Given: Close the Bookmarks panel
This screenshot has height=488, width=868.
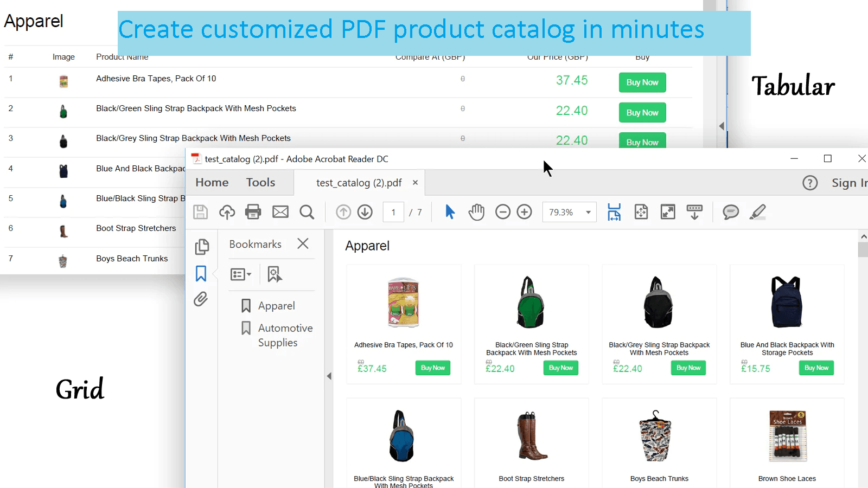Looking at the screenshot, I should click(x=303, y=244).
